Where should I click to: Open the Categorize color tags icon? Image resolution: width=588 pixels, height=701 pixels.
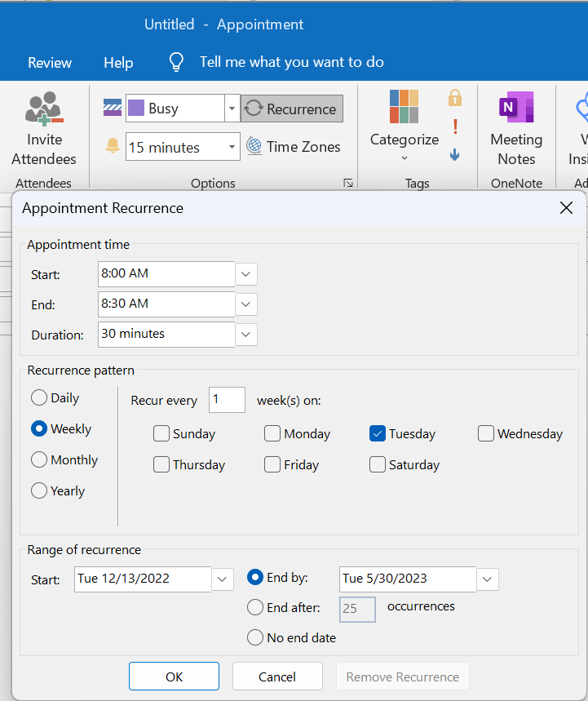[404, 108]
